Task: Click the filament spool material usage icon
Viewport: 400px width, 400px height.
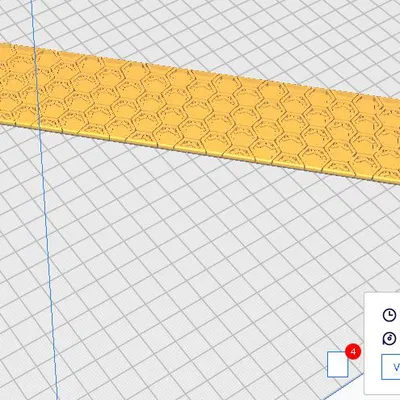Action: (389, 339)
